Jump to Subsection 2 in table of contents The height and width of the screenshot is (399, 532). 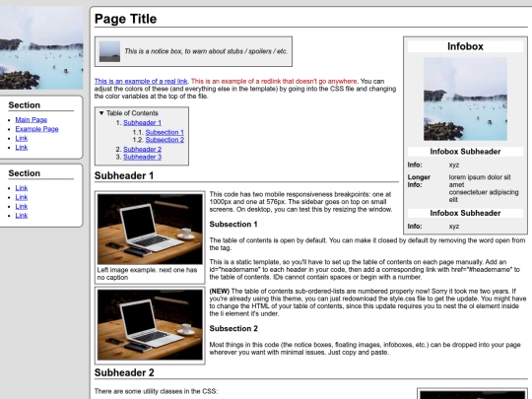(165, 140)
